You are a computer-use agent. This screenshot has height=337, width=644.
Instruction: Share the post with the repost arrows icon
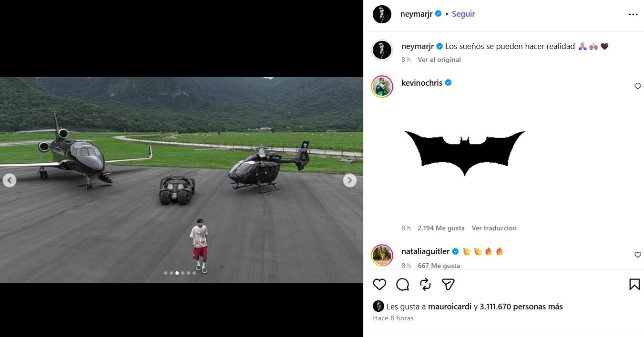425,284
